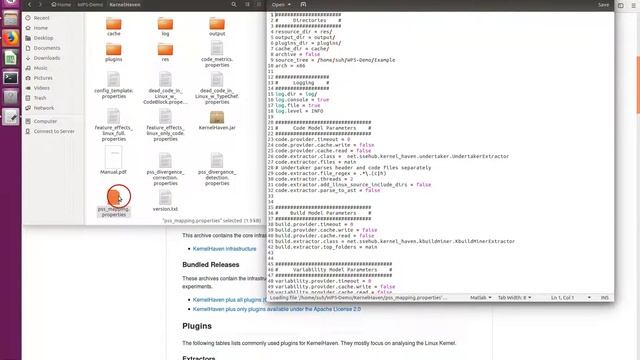Open KernelHaven plus all plugins link
640x360 pixels.
[229, 300]
